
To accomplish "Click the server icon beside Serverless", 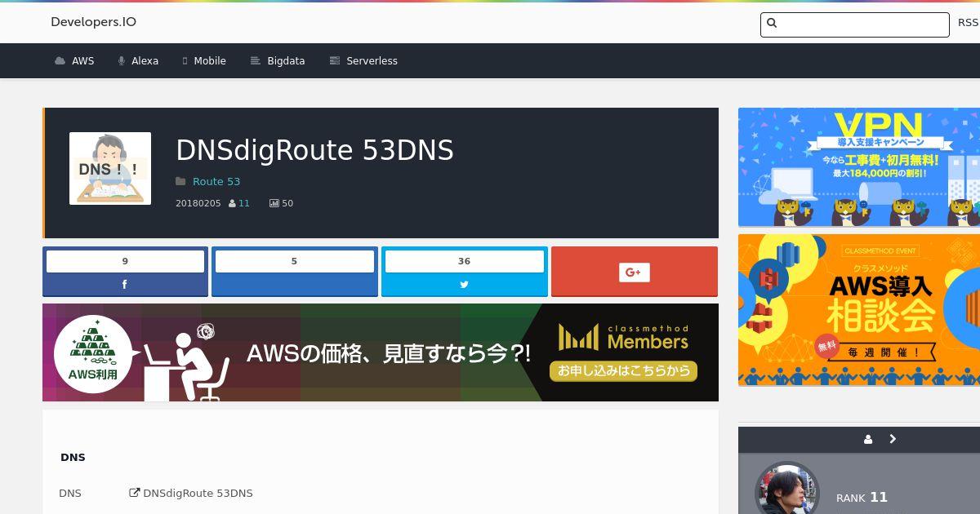I will (x=334, y=61).
